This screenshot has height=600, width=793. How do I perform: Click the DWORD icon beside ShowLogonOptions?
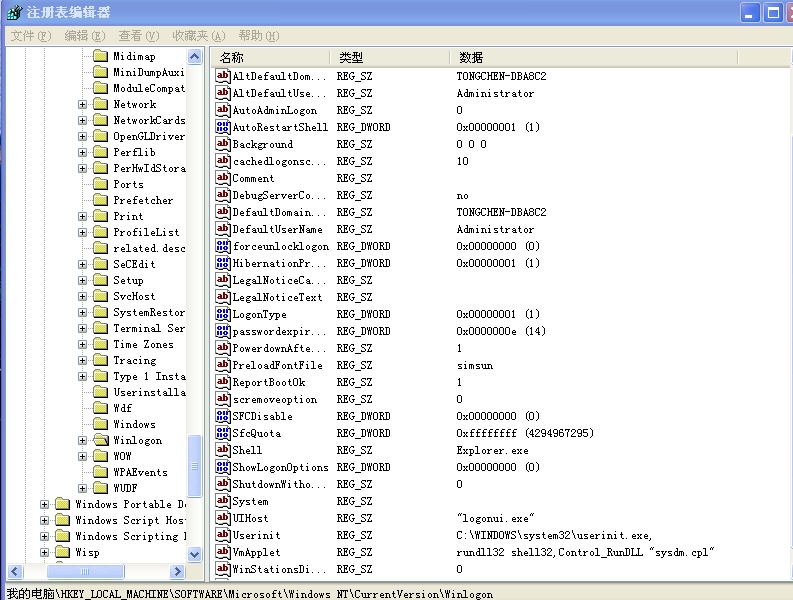[x=223, y=467]
